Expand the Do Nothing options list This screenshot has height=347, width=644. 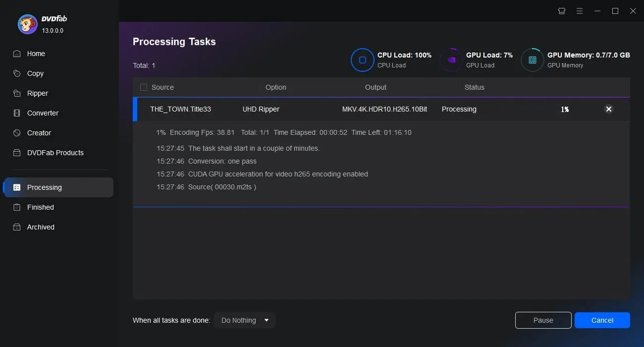point(267,320)
